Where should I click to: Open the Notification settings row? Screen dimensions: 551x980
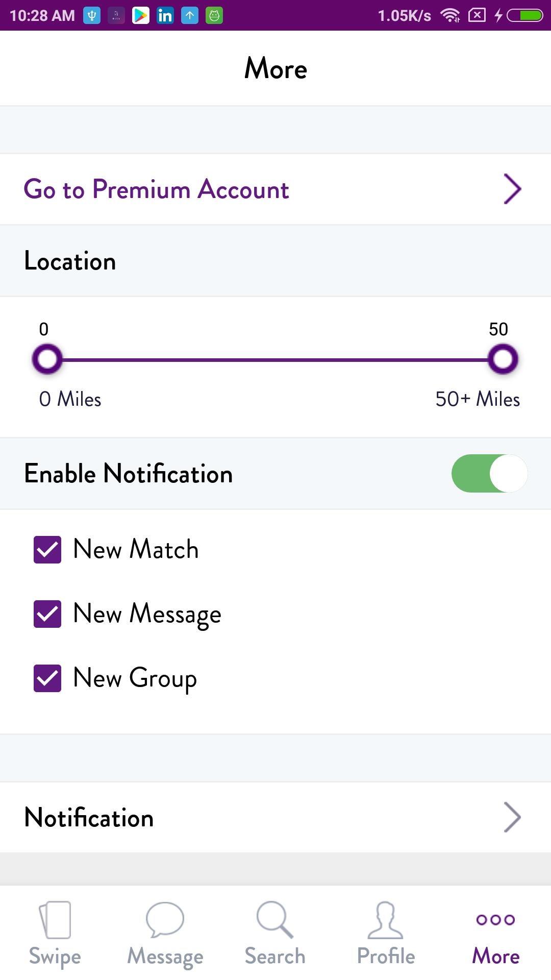click(x=275, y=817)
